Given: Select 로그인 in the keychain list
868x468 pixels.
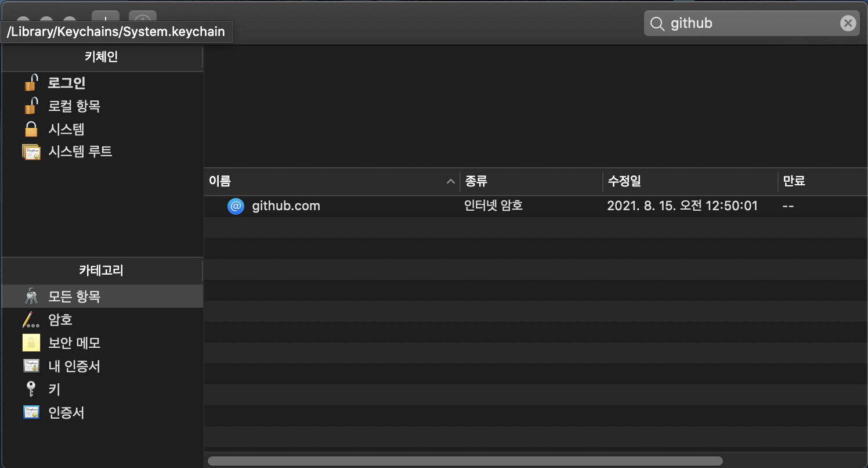Looking at the screenshot, I should click(67, 83).
